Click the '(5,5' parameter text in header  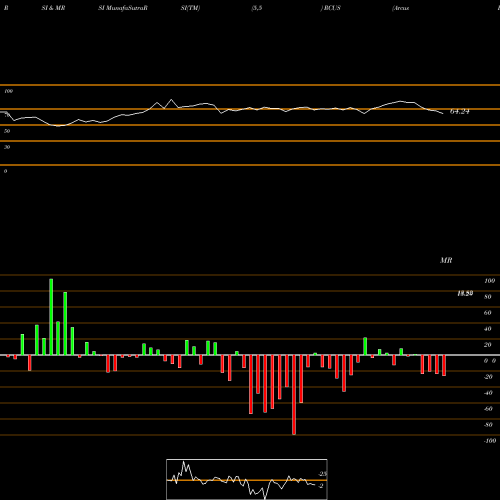[257, 8]
